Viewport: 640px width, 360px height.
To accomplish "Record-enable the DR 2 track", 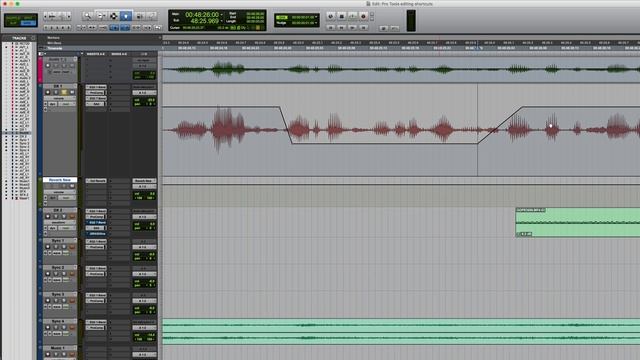I will 48,216.
